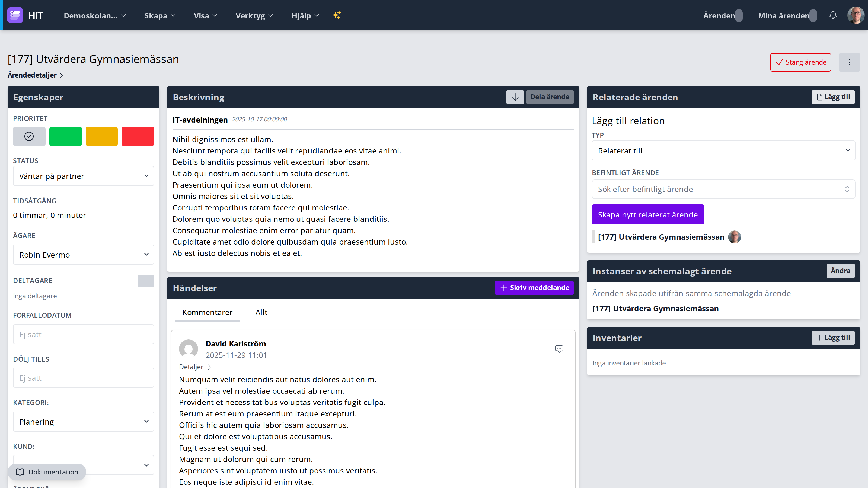Open the Status dropdown
The width and height of the screenshot is (868, 488).
tap(84, 176)
